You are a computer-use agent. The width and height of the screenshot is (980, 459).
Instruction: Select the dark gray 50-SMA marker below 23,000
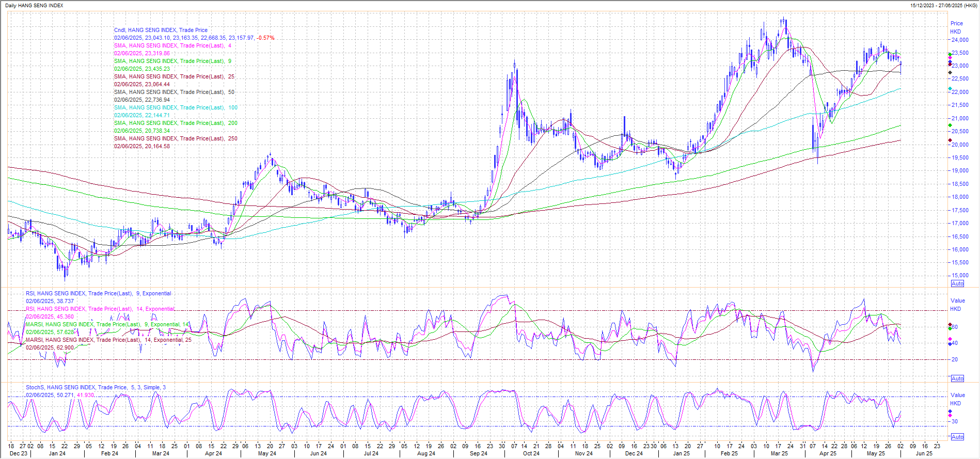(x=950, y=72)
